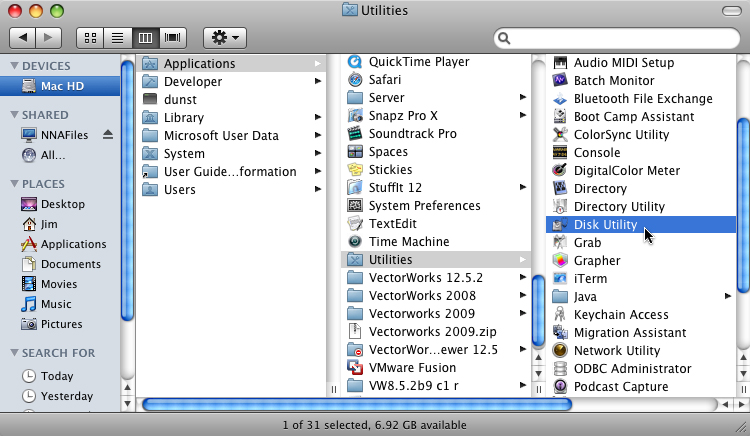This screenshot has height=436, width=750.
Task: Select the Grapher app icon
Action: click(560, 261)
